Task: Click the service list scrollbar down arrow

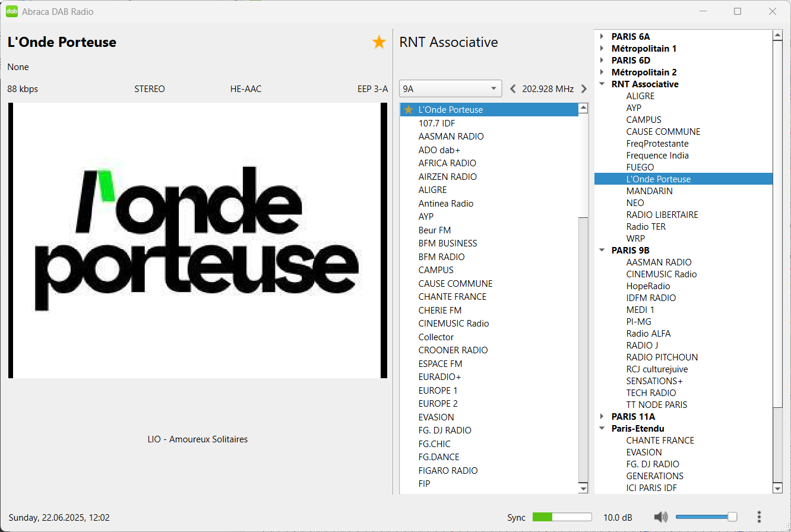Action: pos(583,488)
